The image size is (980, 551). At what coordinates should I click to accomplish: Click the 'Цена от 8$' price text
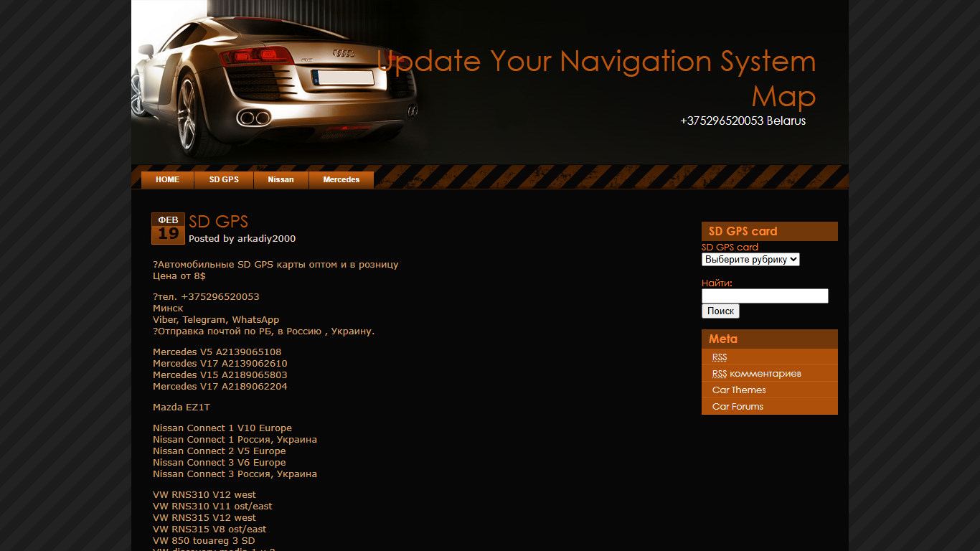tap(179, 276)
